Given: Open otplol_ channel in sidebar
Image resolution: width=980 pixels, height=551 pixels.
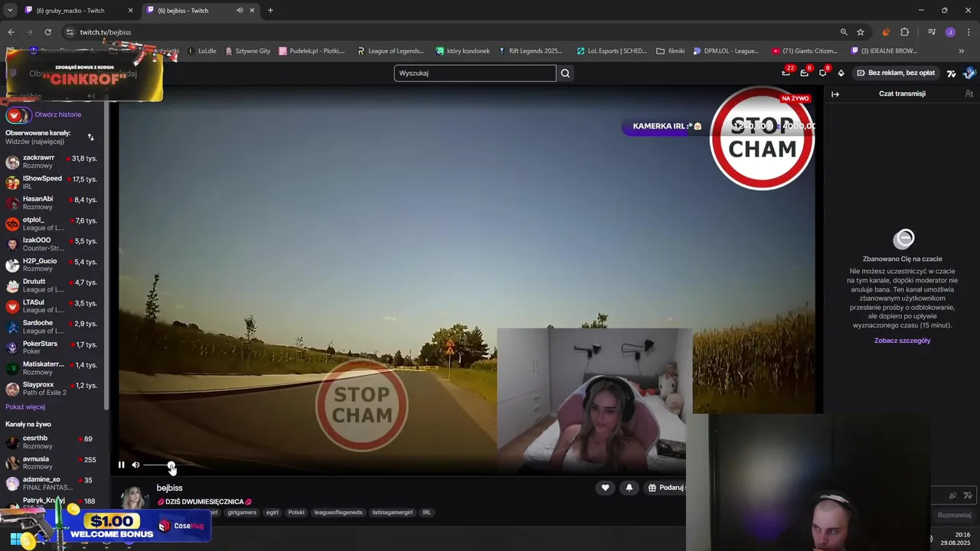Looking at the screenshot, I should point(52,223).
